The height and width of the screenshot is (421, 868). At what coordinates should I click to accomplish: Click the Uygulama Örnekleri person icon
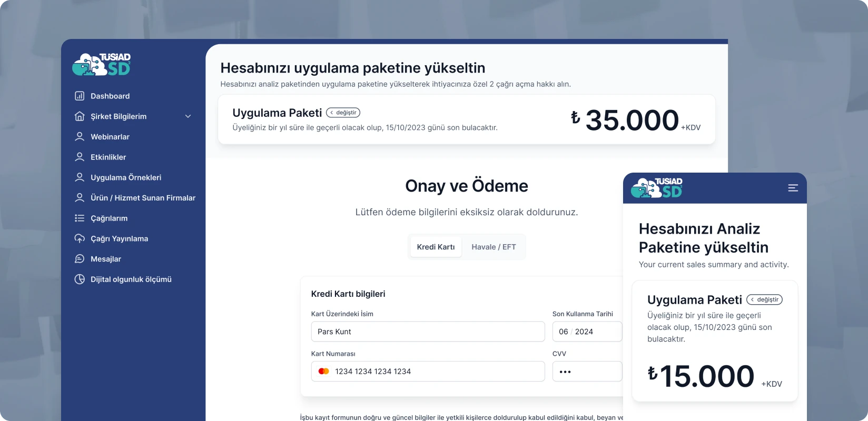coord(80,177)
